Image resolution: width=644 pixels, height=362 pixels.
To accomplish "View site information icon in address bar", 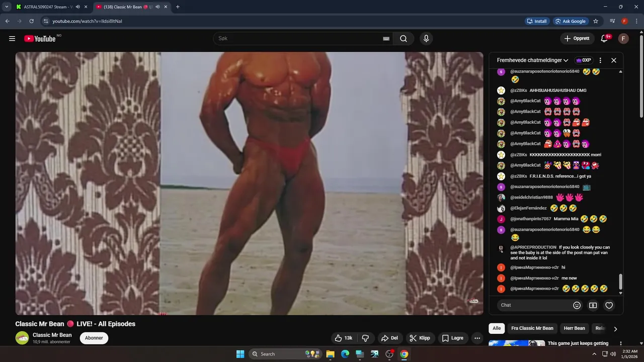I will pos(46,21).
